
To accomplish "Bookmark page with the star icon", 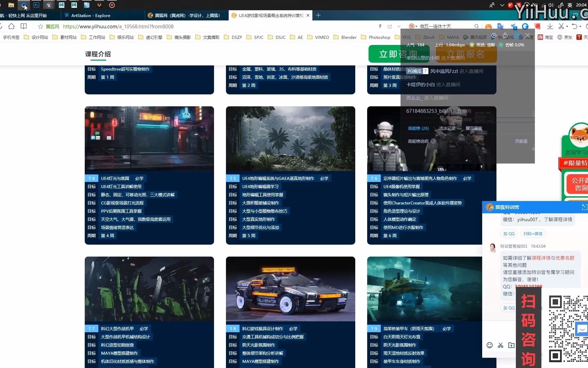I will coord(40,26).
